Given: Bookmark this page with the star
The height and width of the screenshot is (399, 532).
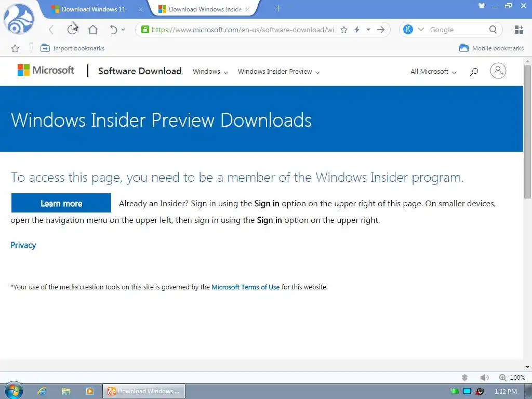Looking at the screenshot, I should (344, 30).
